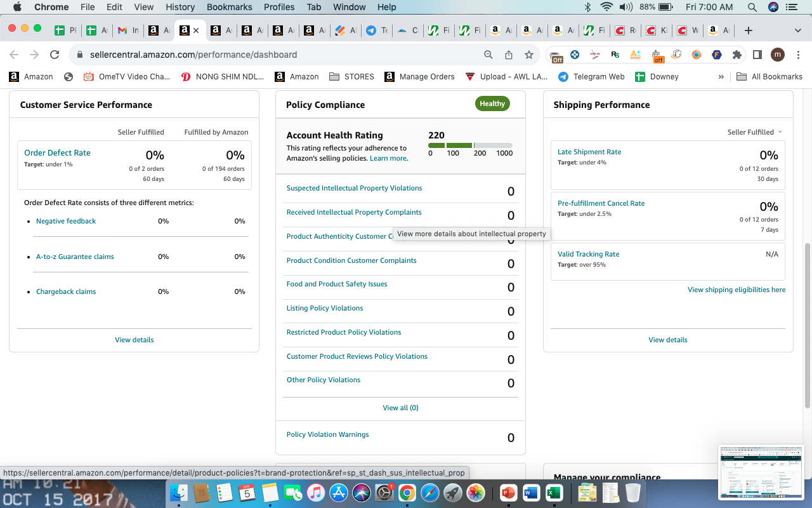Open Spotlight search in menu bar
The height and width of the screenshot is (508, 812).
752,7
